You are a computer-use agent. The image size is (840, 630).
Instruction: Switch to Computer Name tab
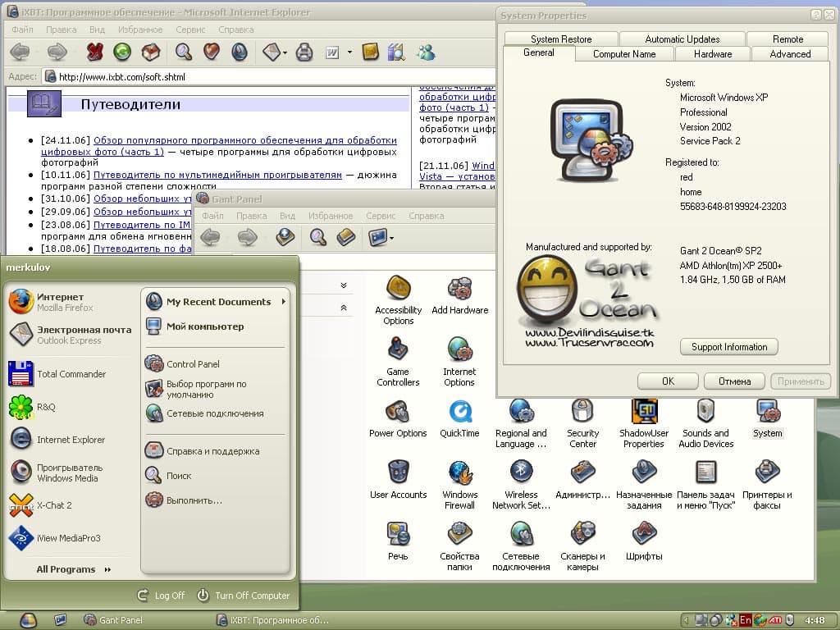pyautogui.click(x=624, y=54)
